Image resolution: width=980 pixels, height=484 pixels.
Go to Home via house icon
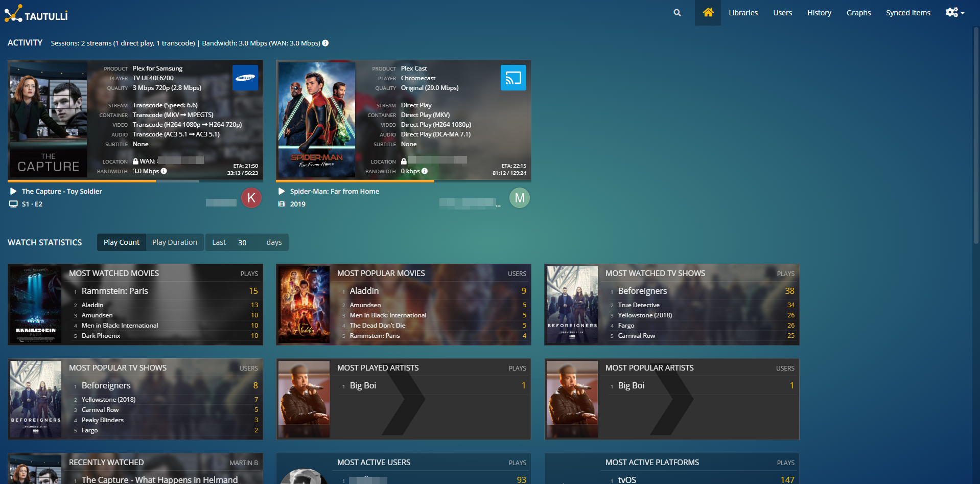point(708,13)
